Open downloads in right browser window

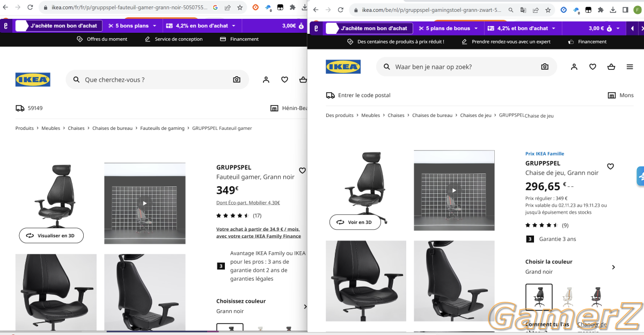[613, 10]
